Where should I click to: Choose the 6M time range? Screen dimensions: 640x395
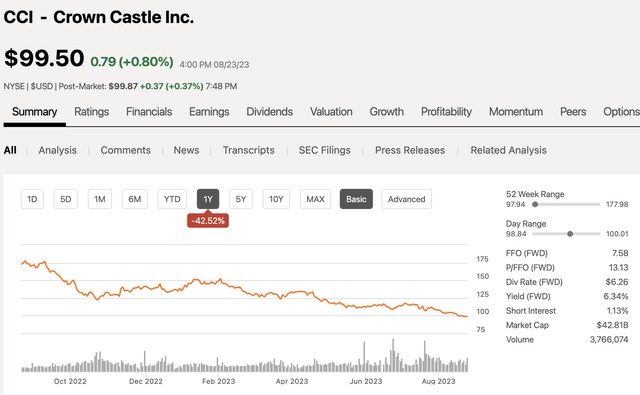tap(135, 199)
